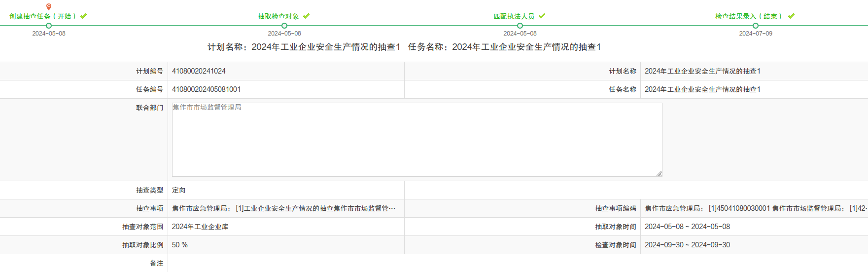Select the first timeline node dated 2024-05-08
868x272 pixels.
49,26
